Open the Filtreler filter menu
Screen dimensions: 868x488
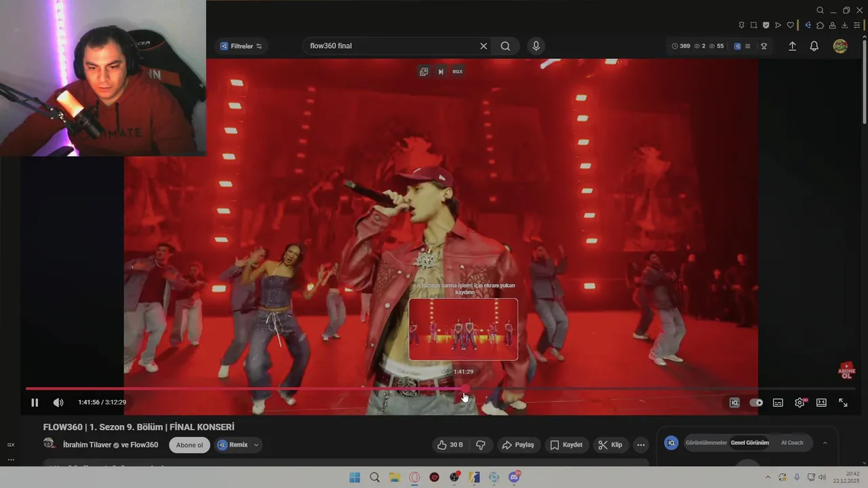241,46
